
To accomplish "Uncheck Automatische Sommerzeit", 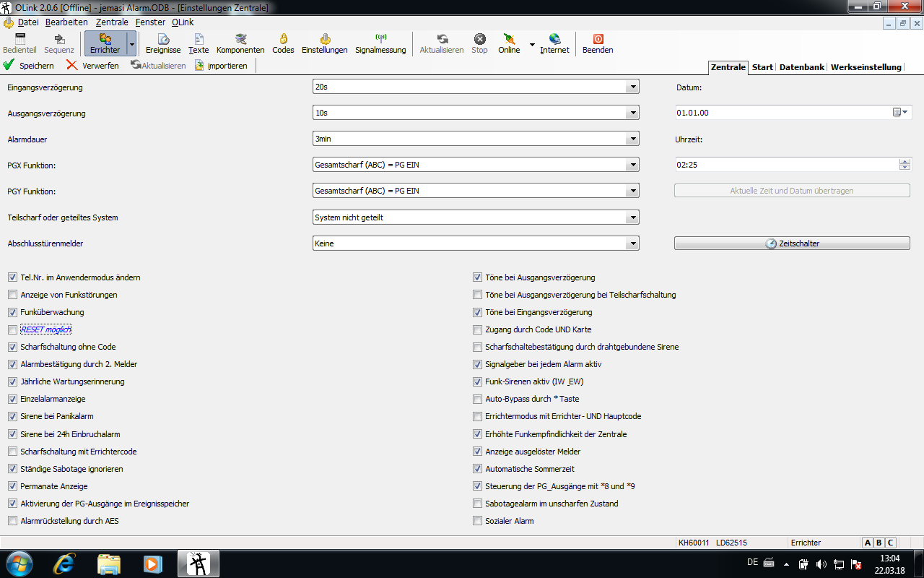I will coord(478,469).
